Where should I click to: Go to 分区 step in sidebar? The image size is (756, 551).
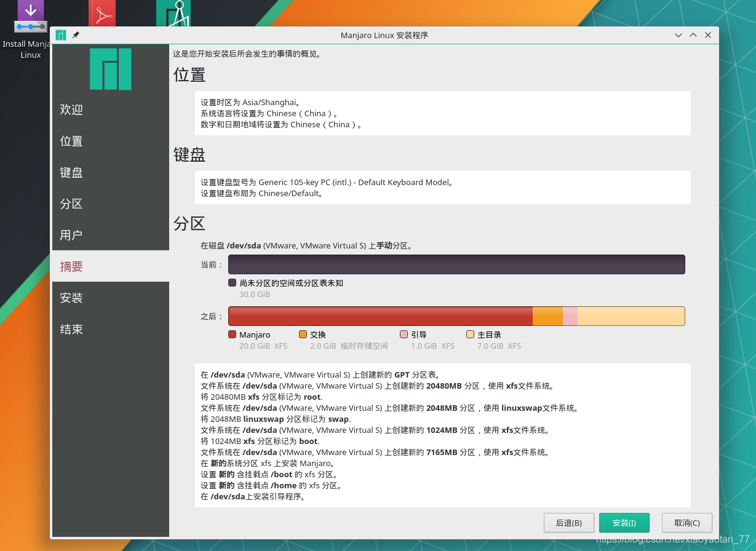[111, 204]
